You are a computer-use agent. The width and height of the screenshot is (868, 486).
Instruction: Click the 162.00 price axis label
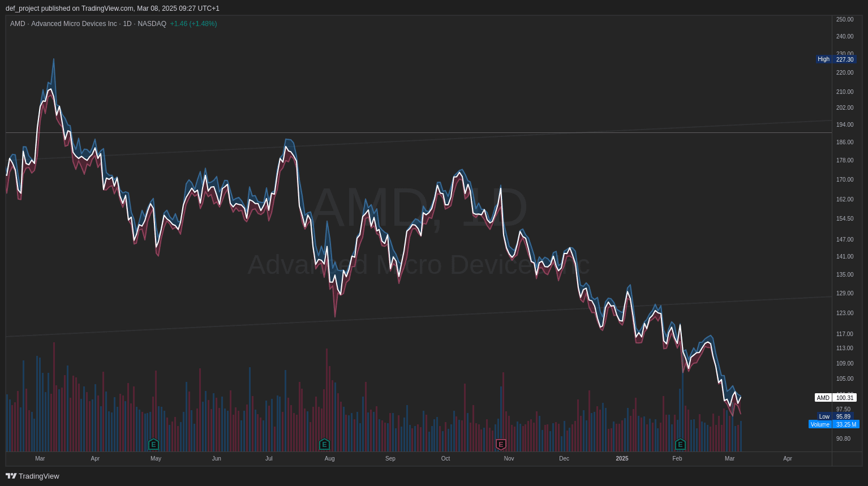point(845,199)
